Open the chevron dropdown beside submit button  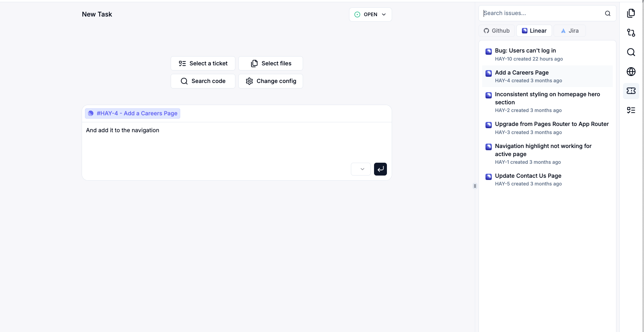pos(361,169)
